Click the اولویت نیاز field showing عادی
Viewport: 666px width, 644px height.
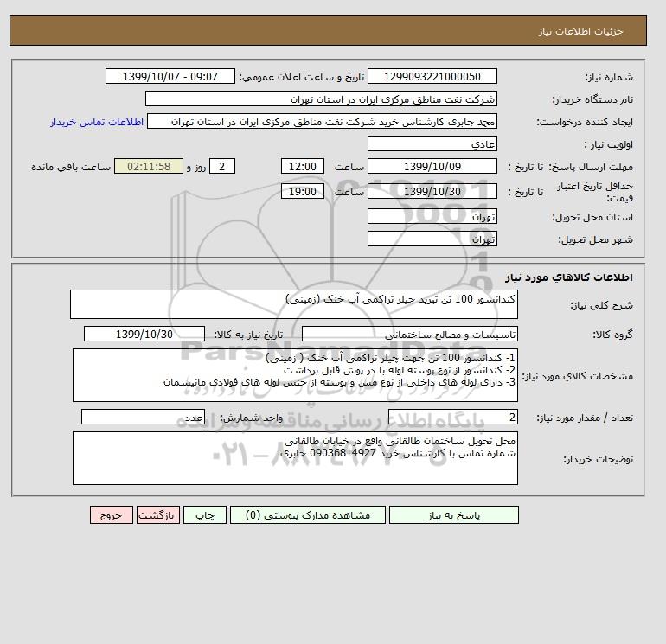[x=432, y=143]
